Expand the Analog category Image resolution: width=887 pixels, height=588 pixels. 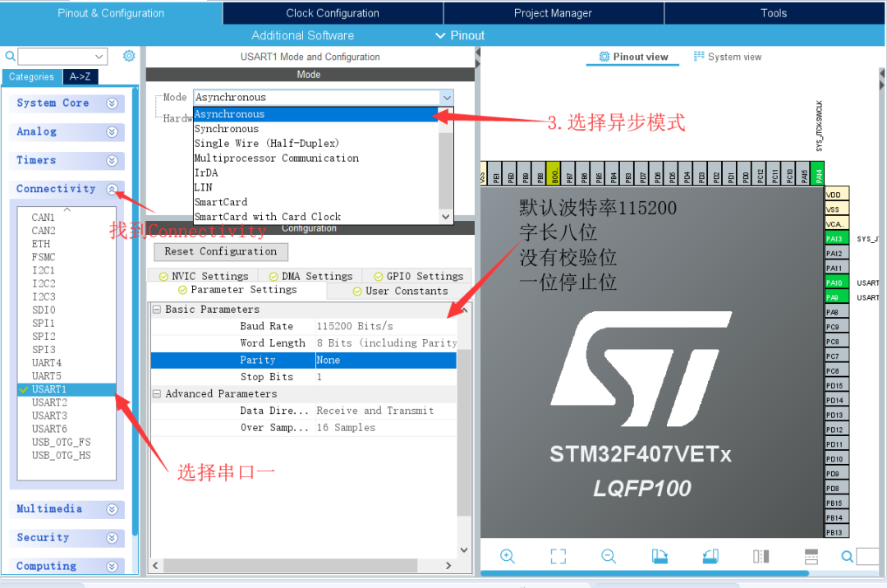(x=112, y=131)
